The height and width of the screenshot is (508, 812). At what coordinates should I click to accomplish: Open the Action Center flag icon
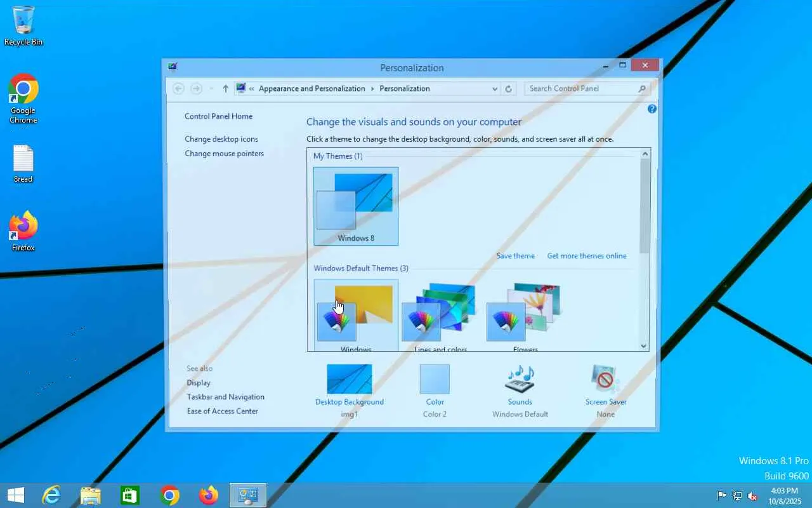722,495
